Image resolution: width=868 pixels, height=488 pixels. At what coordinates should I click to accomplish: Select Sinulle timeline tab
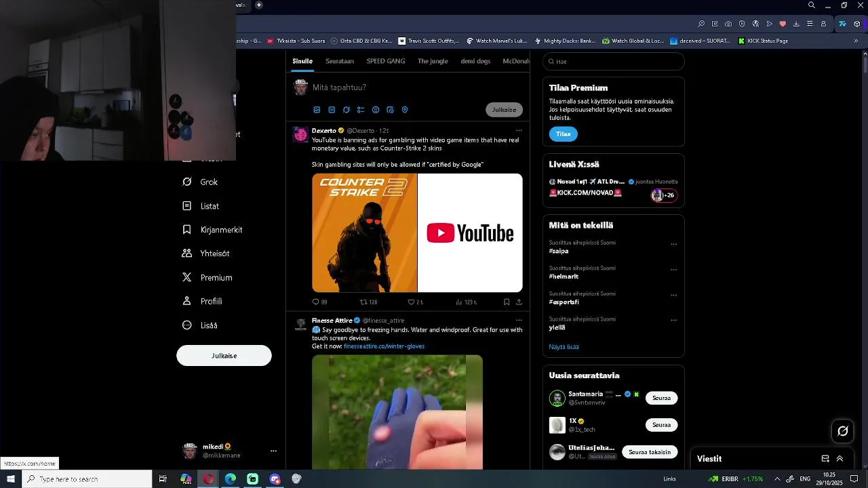pyautogui.click(x=302, y=61)
